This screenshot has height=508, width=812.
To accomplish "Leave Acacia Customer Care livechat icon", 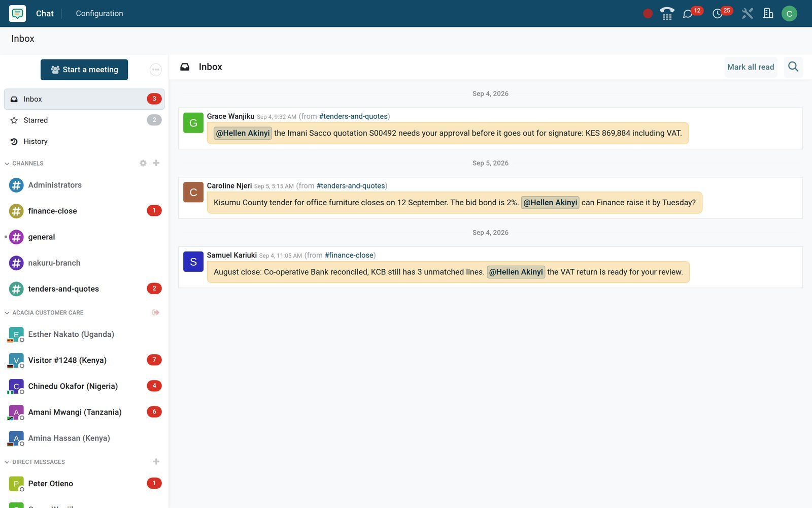I will coord(156,312).
